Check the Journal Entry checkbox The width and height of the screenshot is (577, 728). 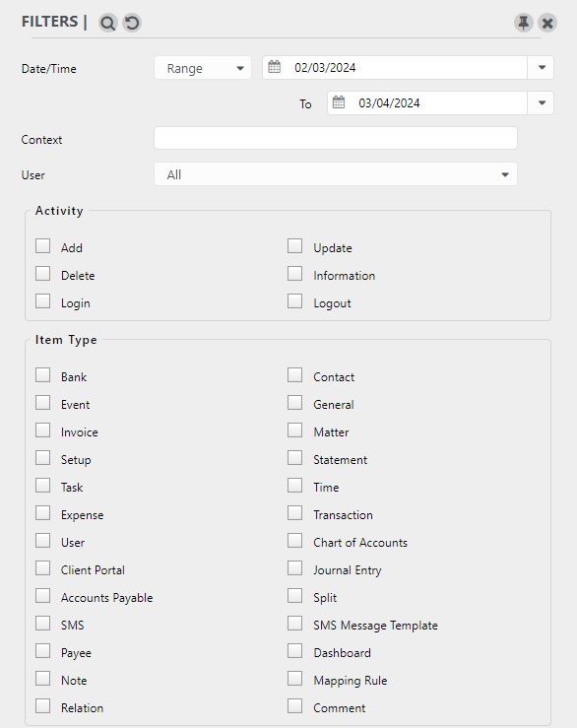pyautogui.click(x=294, y=568)
